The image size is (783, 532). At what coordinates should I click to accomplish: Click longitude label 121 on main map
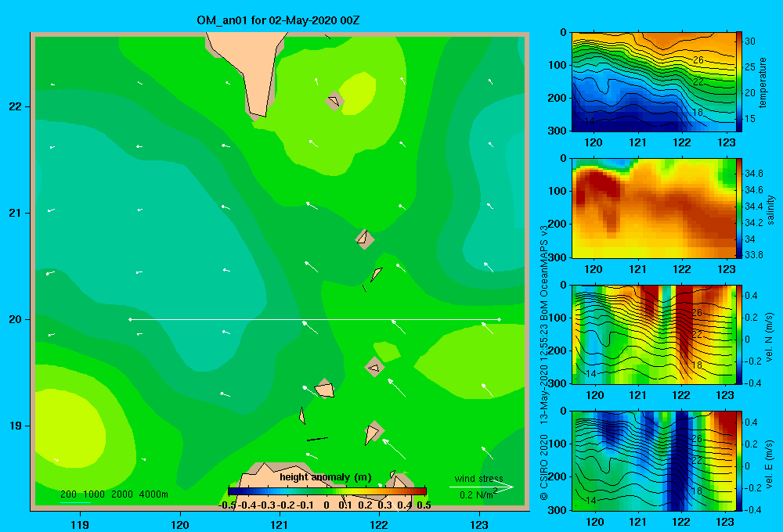pos(280,524)
